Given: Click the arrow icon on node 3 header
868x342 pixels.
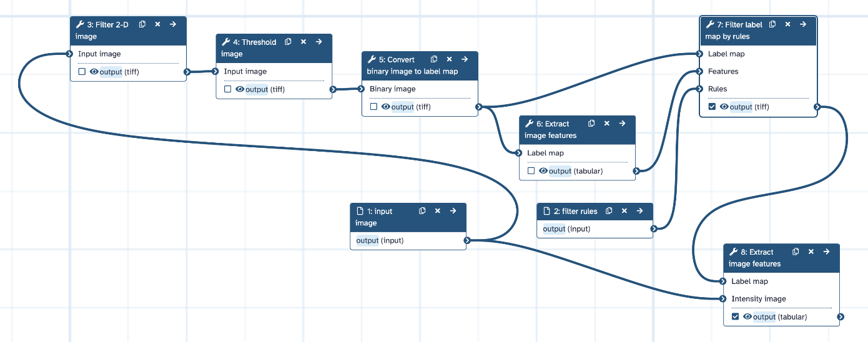Looking at the screenshot, I should click(173, 24).
